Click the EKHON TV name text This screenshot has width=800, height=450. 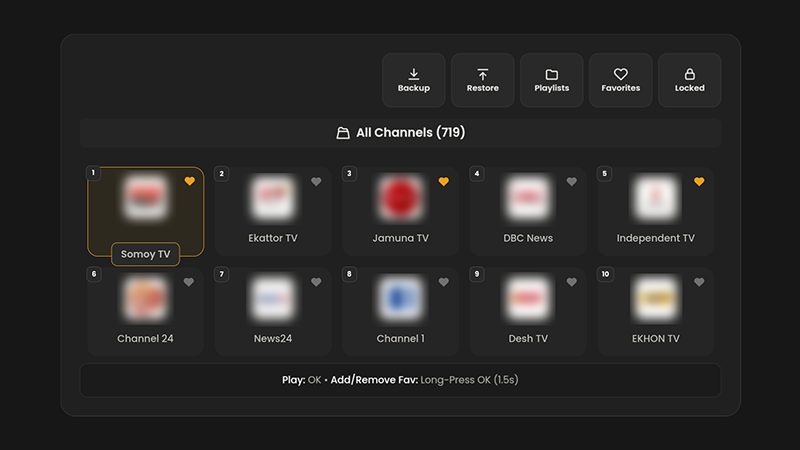coord(656,339)
